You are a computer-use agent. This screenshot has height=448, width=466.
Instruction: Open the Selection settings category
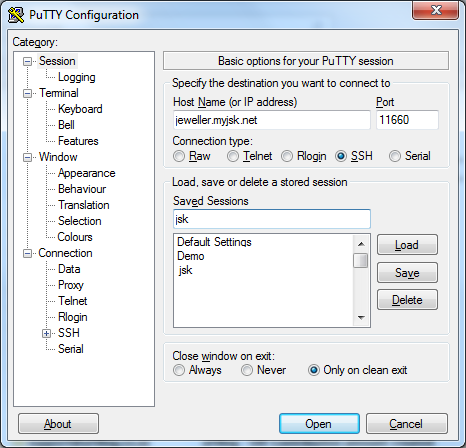pos(80,221)
